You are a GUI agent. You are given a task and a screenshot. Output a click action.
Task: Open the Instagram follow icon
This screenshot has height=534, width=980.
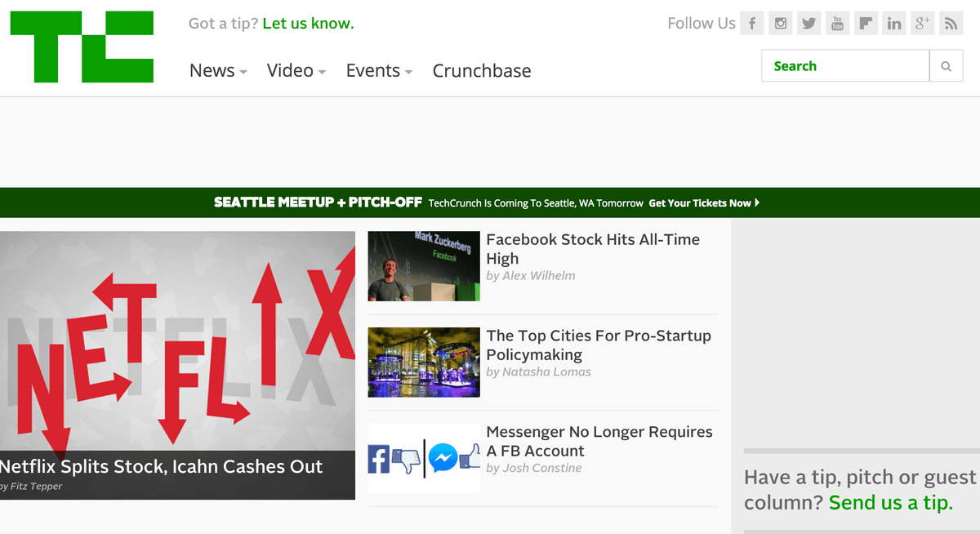pyautogui.click(x=781, y=24)
